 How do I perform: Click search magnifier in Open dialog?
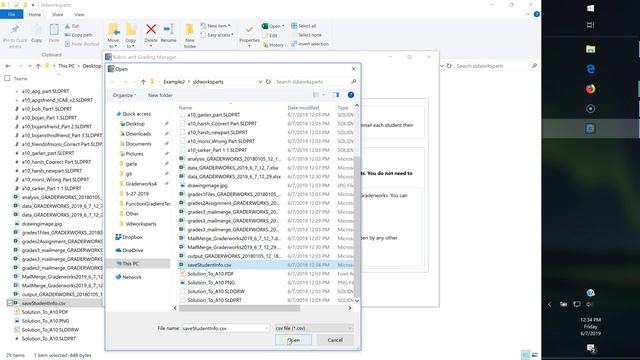click(x=353, y=82)
